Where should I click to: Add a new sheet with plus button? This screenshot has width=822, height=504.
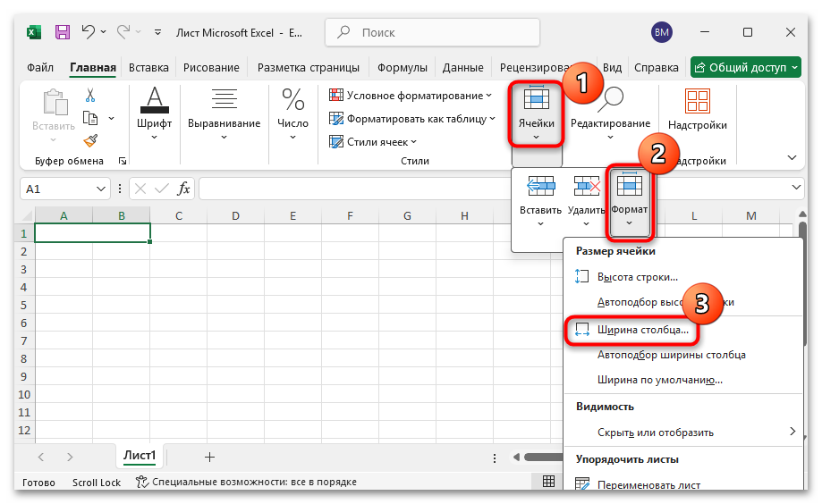tap(210, 457)
